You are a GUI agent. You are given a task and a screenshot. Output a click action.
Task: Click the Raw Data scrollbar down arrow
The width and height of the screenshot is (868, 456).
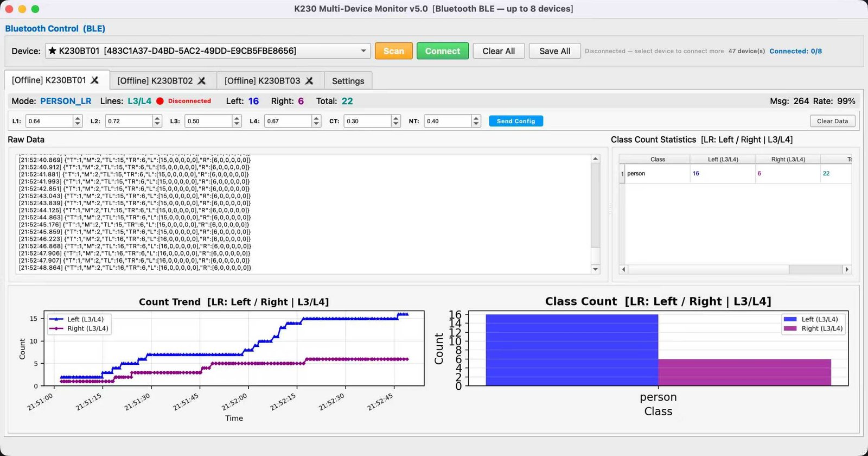pyautogui.click(x=595, y=269)
